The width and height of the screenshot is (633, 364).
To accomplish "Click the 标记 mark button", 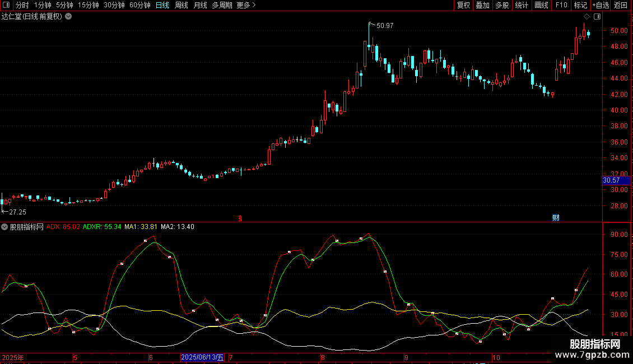I will 580,5.
